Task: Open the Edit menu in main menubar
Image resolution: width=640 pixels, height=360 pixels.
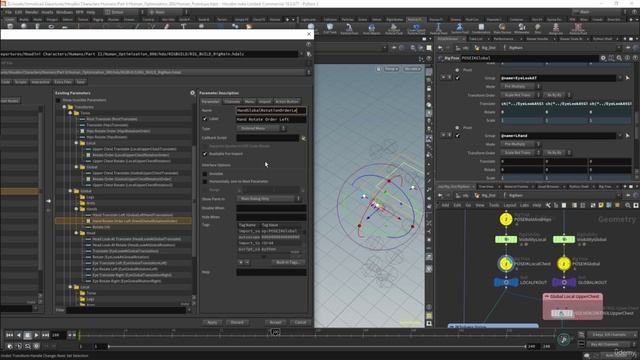Action: (x=19, y=12)
